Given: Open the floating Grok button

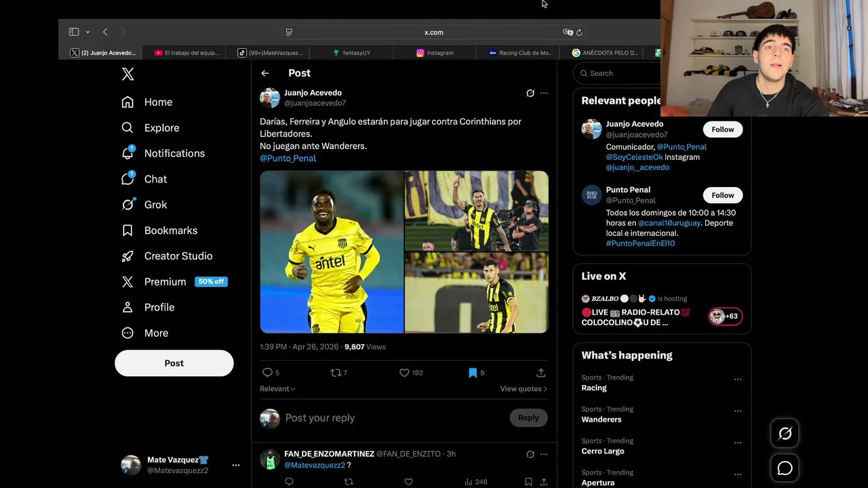Looking at the screenshot, I should coord(785,433).
